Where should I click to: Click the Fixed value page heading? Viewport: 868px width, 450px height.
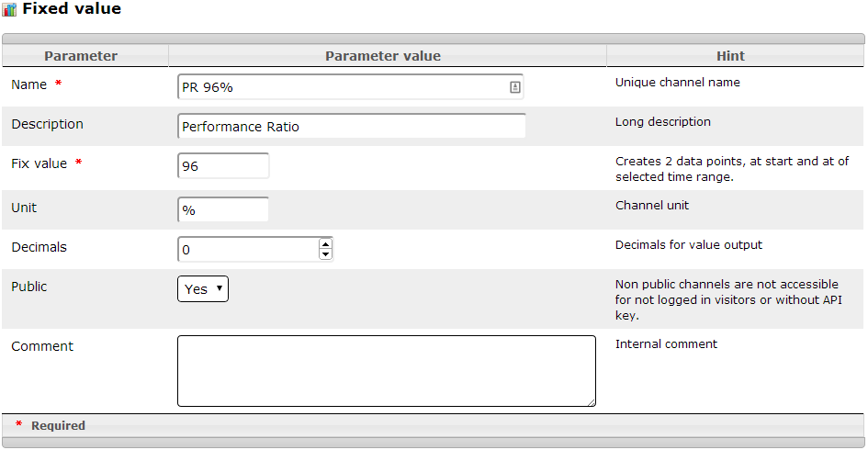[72, 9]
